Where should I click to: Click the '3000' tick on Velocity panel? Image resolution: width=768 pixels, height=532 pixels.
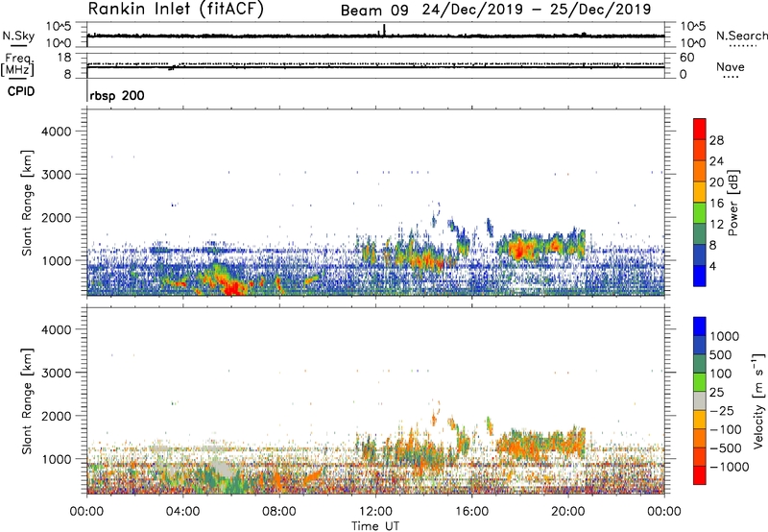coord(57,373)
